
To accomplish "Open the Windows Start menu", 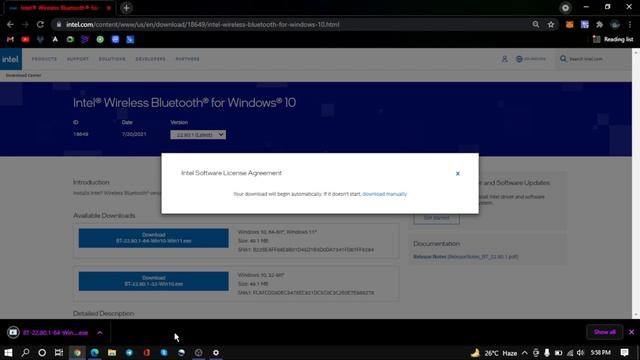I will click(8, 353).
